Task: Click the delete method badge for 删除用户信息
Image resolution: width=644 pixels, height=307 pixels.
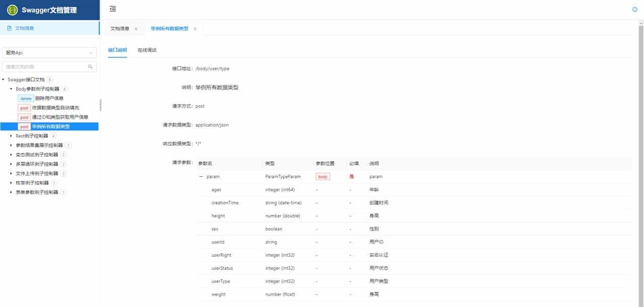Action: [x=26, y=98]
